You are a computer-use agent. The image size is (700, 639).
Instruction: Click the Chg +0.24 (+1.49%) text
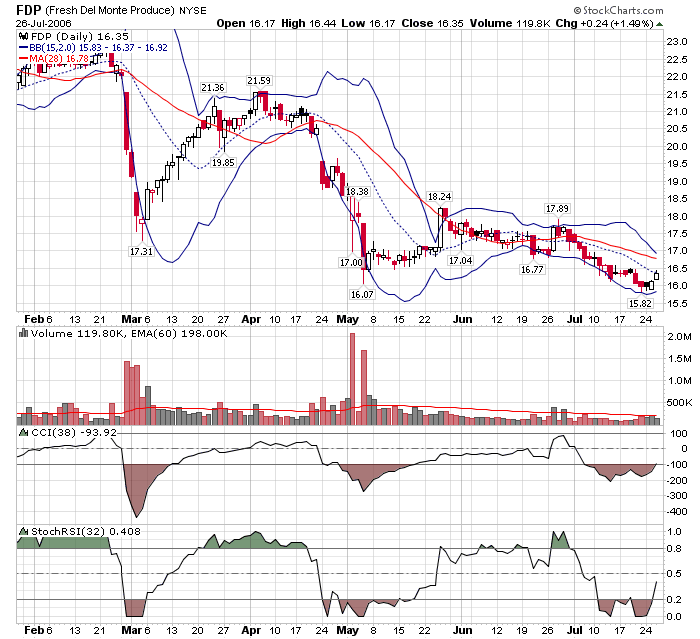tap(604, 23)
